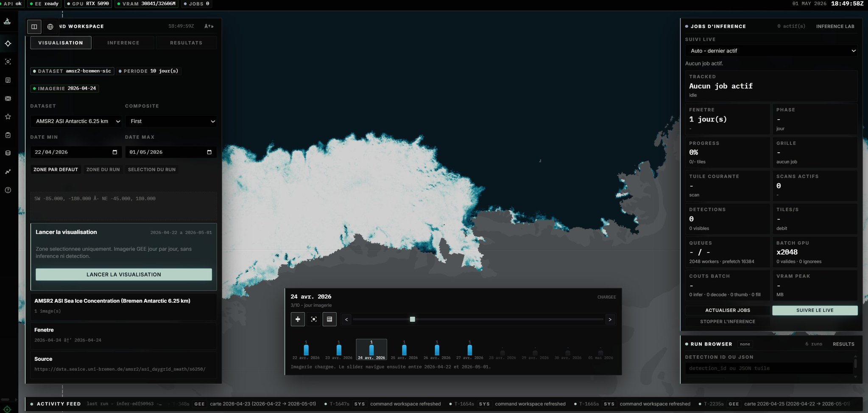Click the VRAM 30841/32606M status indicator
Image resolution: width=868 pixels, height=413 pixels.
coord(146,3)
